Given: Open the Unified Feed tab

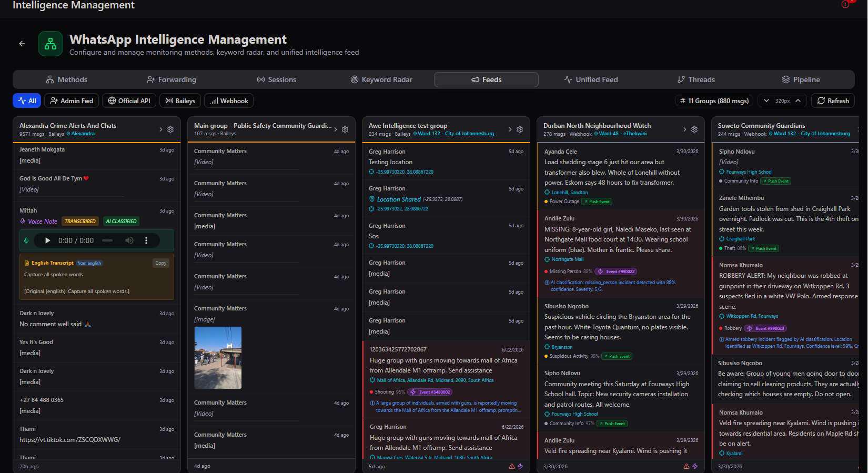Looking at the screenshot, I should [591, 79].
